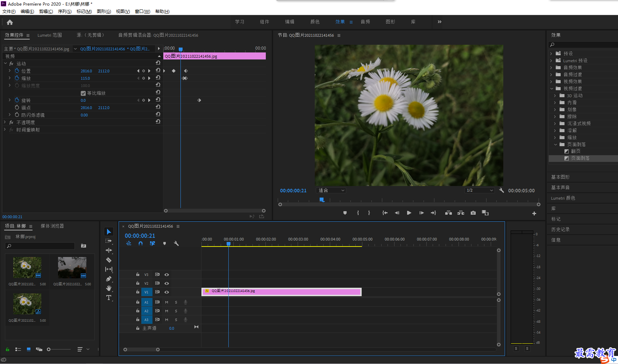Select the 翻页 transition

point(576,151)
